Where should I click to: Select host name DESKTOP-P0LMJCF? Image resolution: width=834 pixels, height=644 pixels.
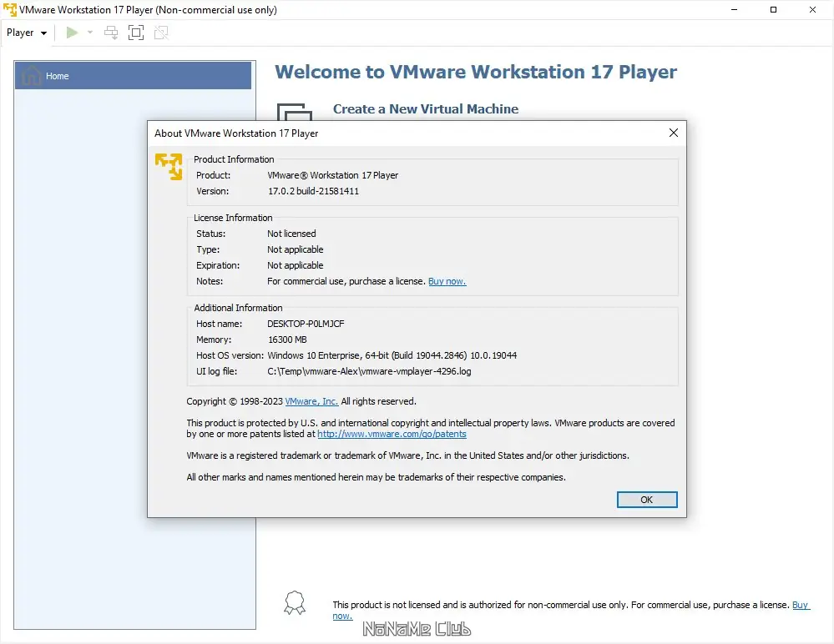(306, 324)
